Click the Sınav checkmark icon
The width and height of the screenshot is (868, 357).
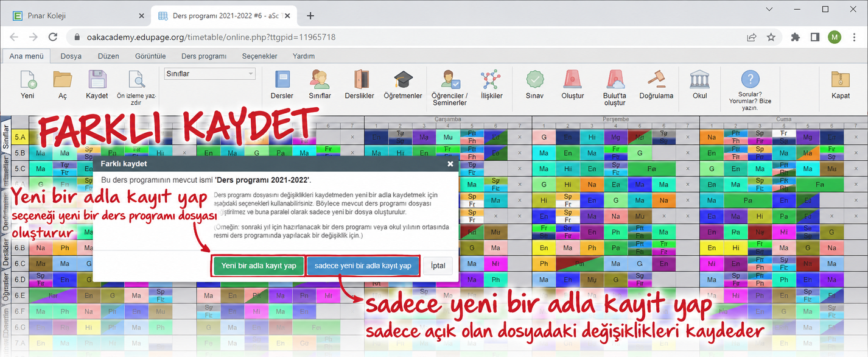(534, 80)
